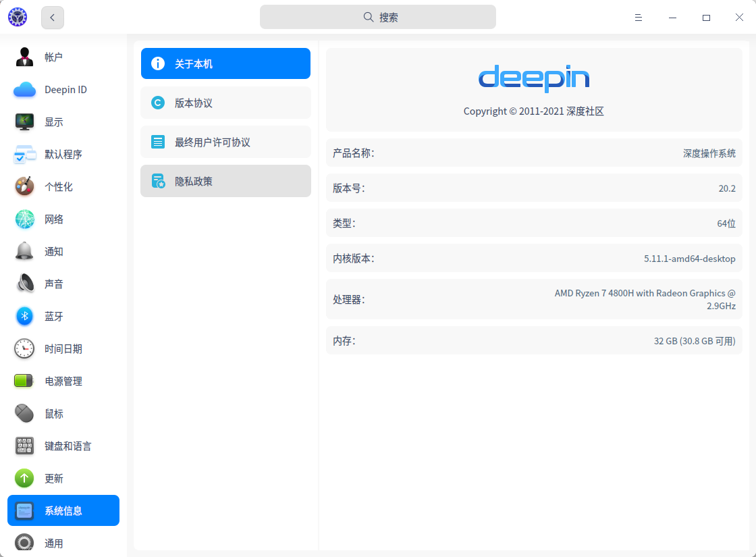
Task: View the 隐私政策 privacy policy
Action: click(x=225, y=182)
